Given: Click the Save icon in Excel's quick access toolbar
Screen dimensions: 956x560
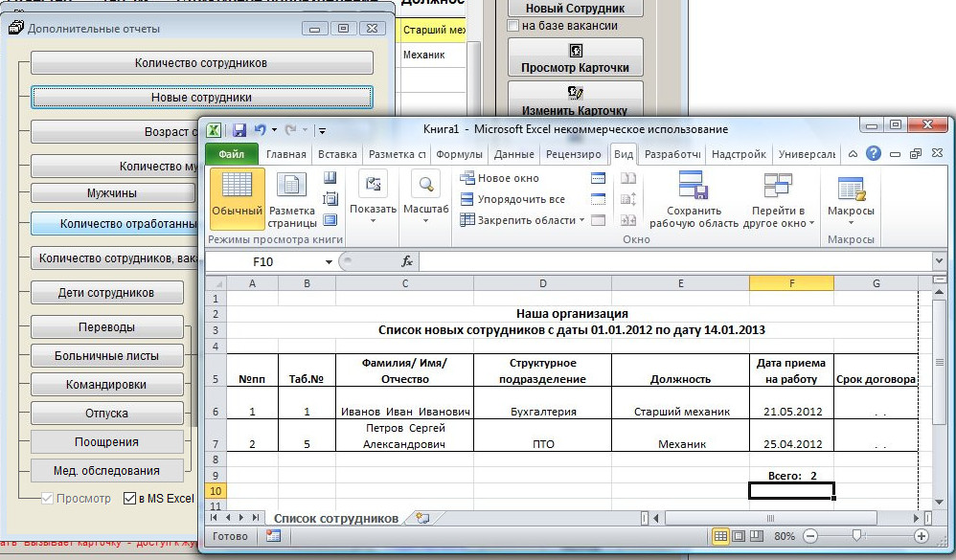Looking at the screenshot, I should point(239,130).
